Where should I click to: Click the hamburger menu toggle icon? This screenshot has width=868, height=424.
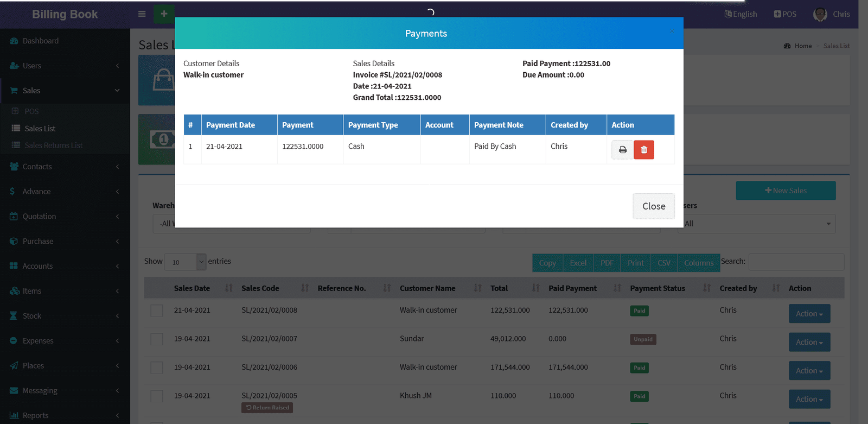tap(142, 14)
